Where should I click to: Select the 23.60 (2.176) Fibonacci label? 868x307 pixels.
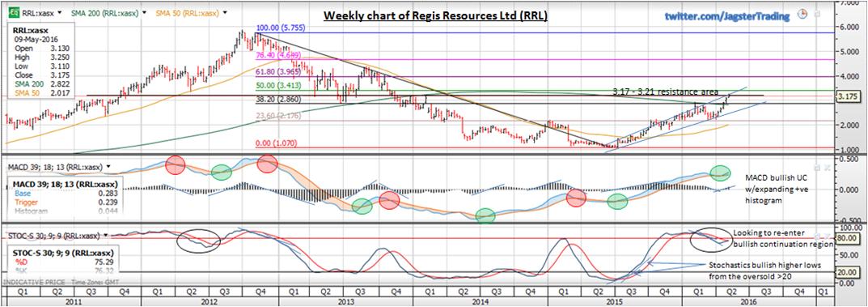tap(277, 115)
